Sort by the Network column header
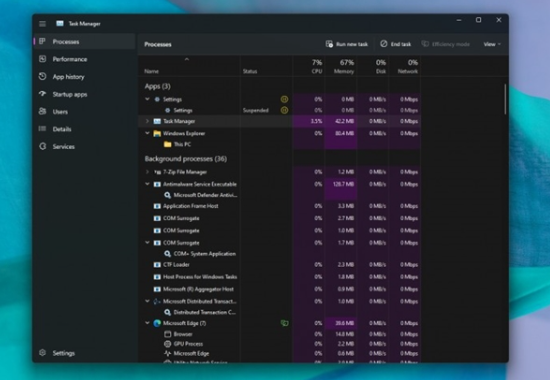 [405, 66]
